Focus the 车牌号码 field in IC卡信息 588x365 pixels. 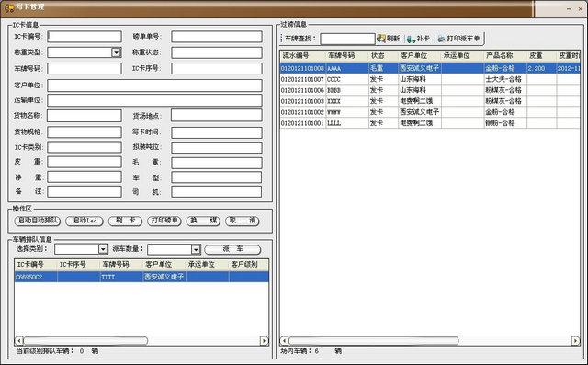[85, 68]
